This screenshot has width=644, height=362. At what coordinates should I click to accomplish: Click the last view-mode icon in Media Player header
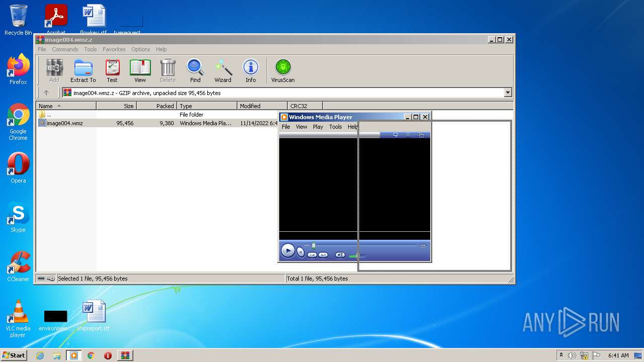pyautogui.click(x=421, y=135)
